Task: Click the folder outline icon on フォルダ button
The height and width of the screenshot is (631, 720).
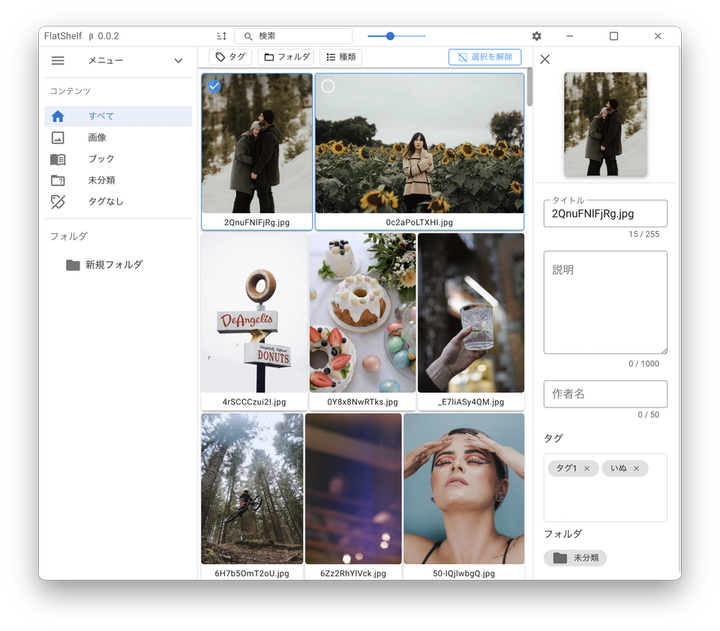Action: pos(269,57)
